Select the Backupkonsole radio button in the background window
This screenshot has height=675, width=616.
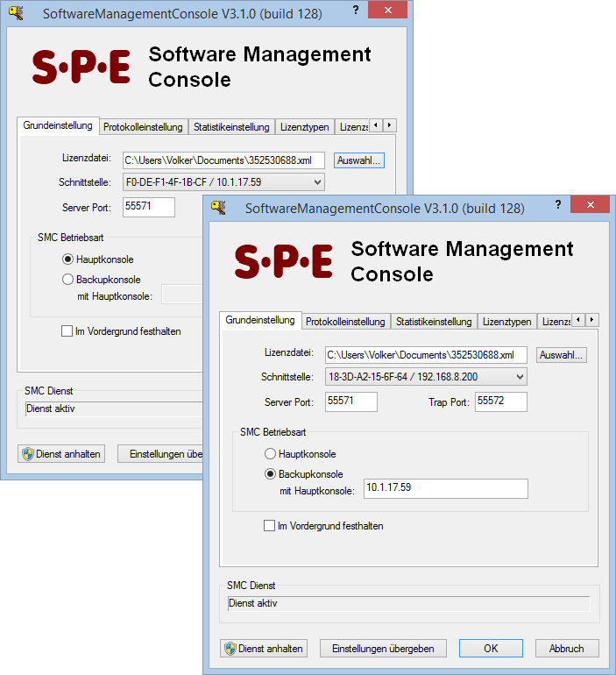68,280
